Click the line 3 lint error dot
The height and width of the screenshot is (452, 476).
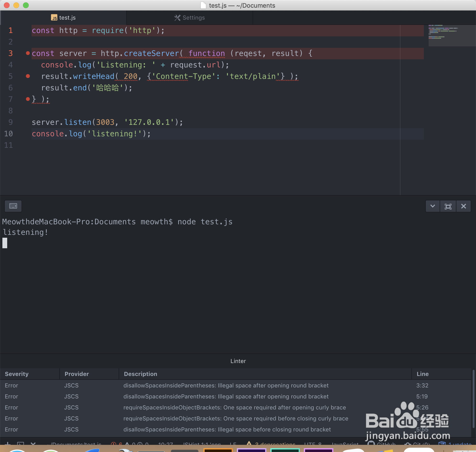[28, 53]
